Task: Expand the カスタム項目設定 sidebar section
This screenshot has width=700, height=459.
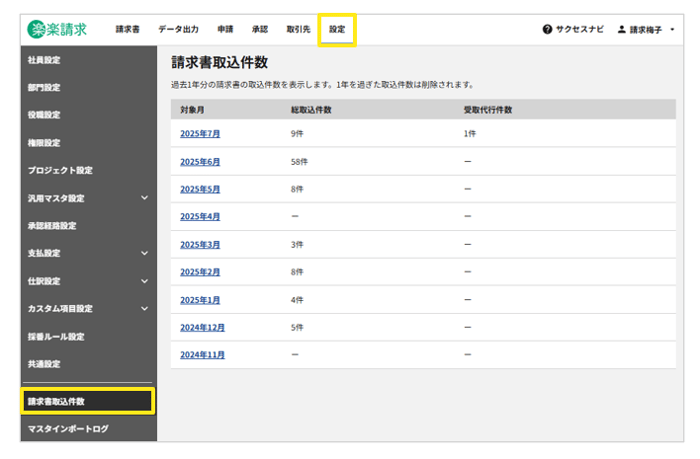Action: (144, 308)
